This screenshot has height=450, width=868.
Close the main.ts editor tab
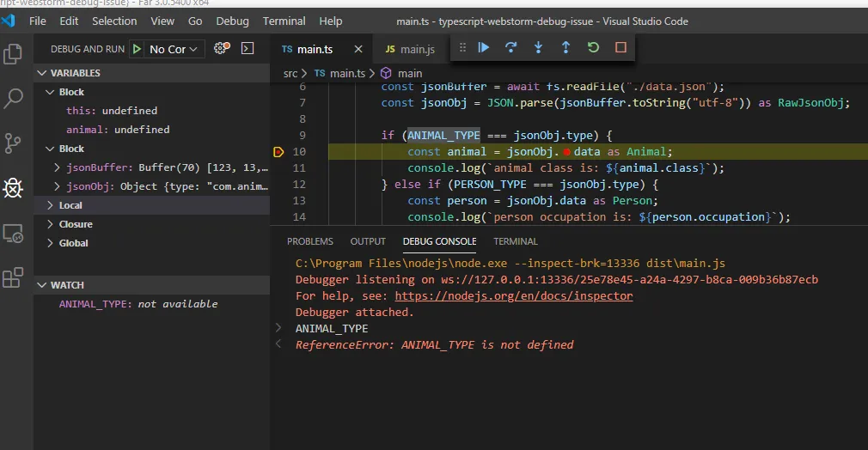pyautogui.click(x=358, y=50)
